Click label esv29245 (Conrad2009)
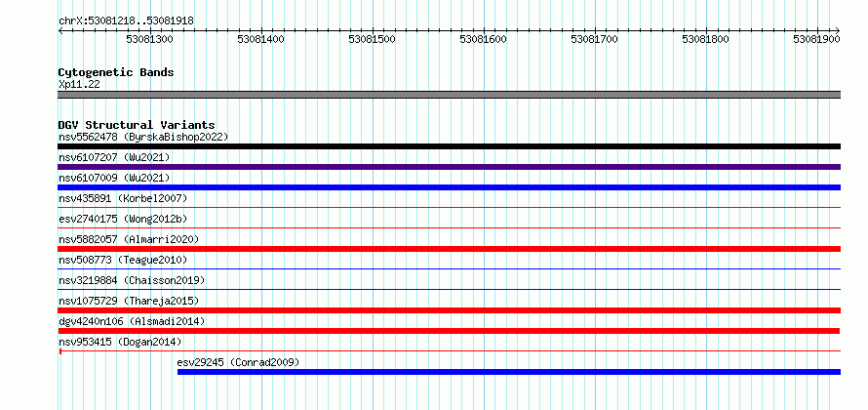The image size is (868, 410). [238, 362]
